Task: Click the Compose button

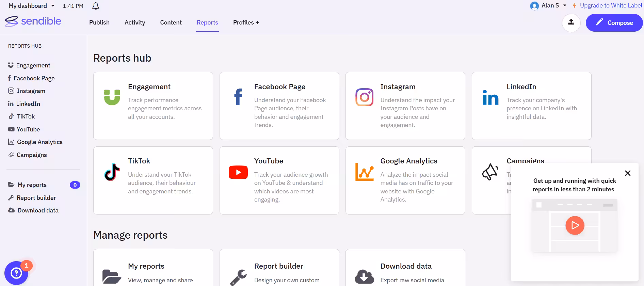Action: [614, 23]
